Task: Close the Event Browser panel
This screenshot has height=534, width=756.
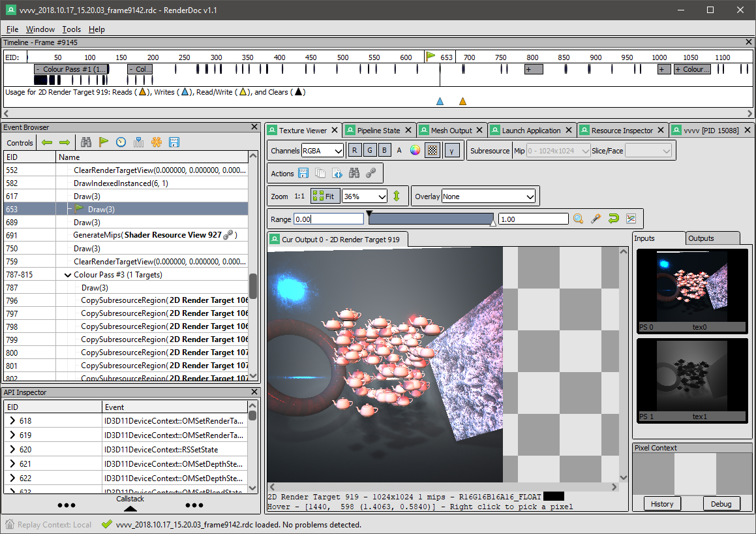Action: (x=254, y=127)
